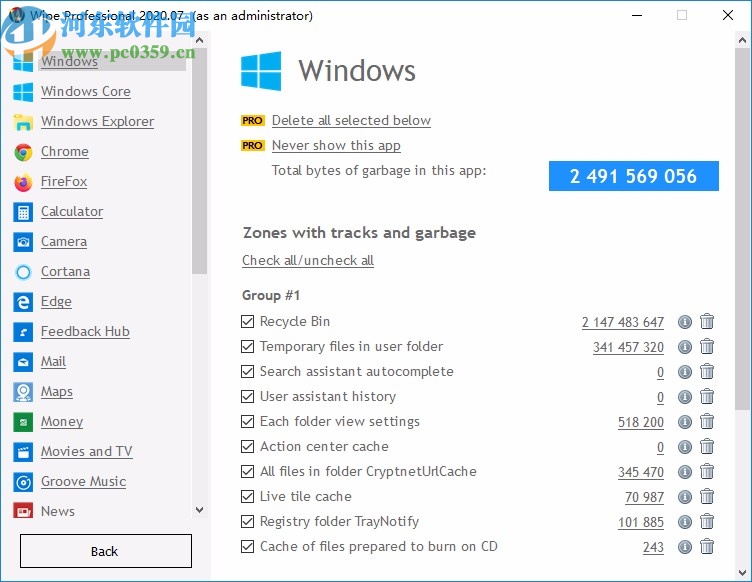Click the Groove Music icon
The width and height of the screenshot is (752, 582).
click(x=23, y=482)
